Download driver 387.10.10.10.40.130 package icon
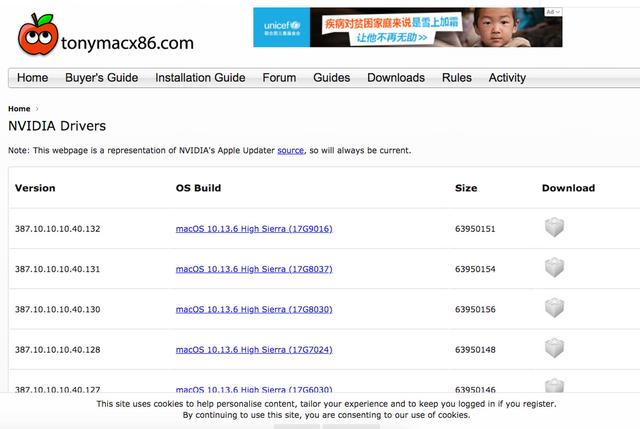Image resolution: width=640 pixels, height=429 pixels. 554,308
